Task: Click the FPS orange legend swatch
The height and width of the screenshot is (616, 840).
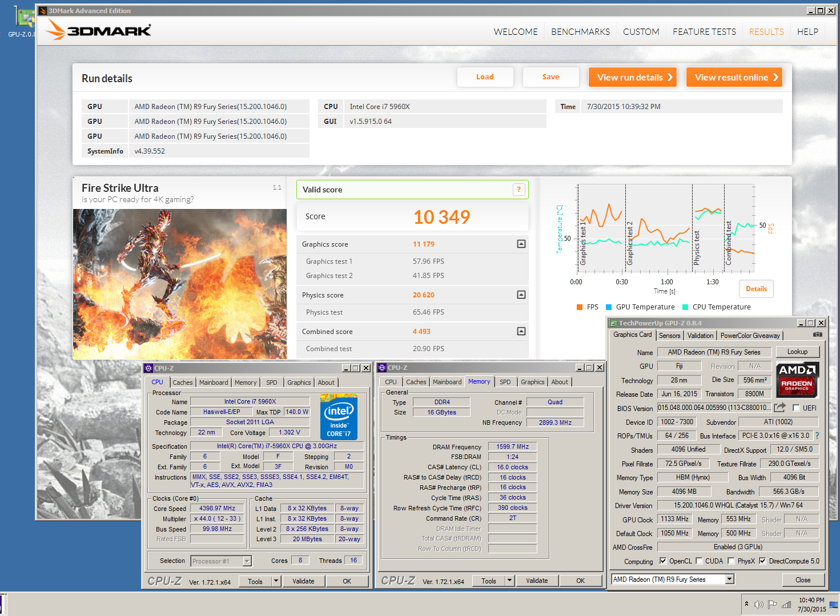Action: click(580, 307)
